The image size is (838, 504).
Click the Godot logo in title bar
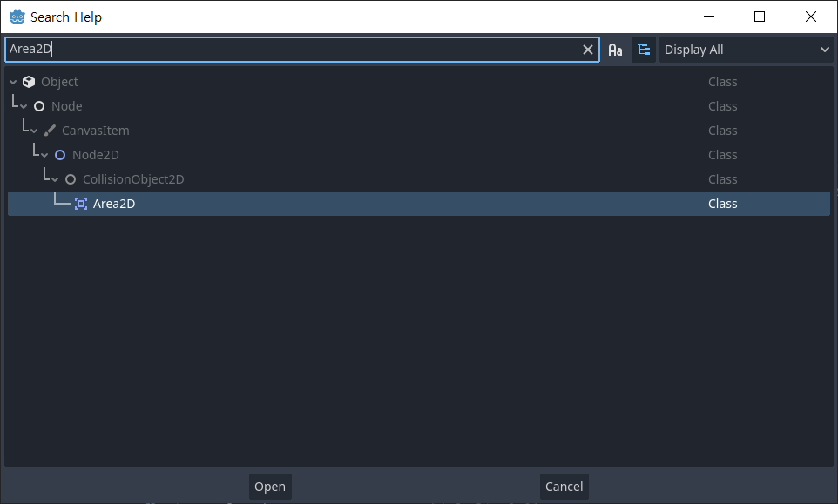[17, 17]
